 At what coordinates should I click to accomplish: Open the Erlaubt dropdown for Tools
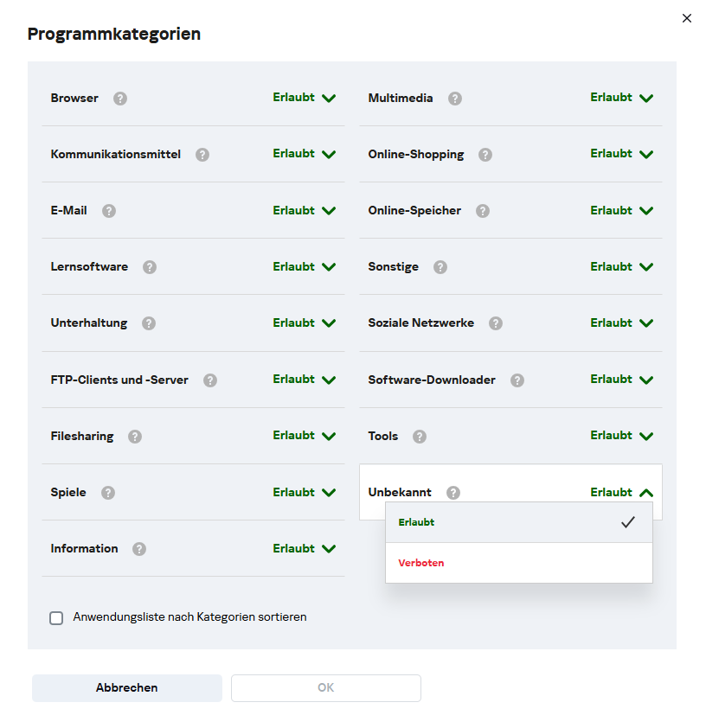click(621, 436)
